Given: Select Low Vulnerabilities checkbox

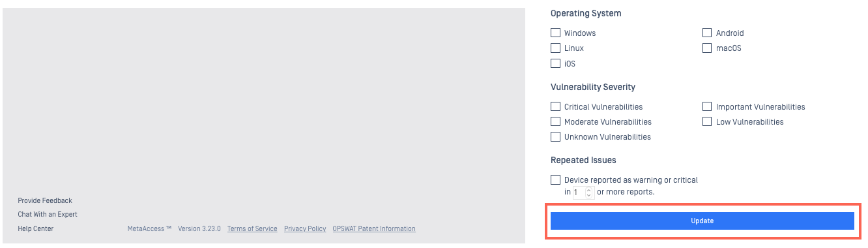Looking at the screenshot, I should [x=707, y=121].
